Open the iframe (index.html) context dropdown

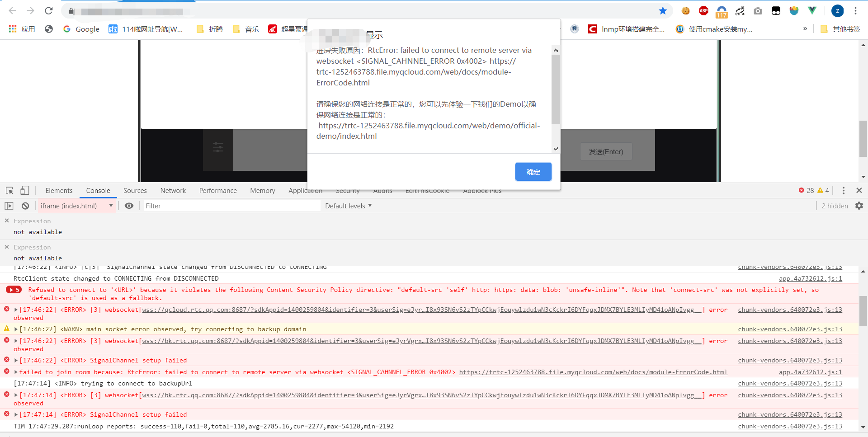pyautogui.click(x=76, y=206)
